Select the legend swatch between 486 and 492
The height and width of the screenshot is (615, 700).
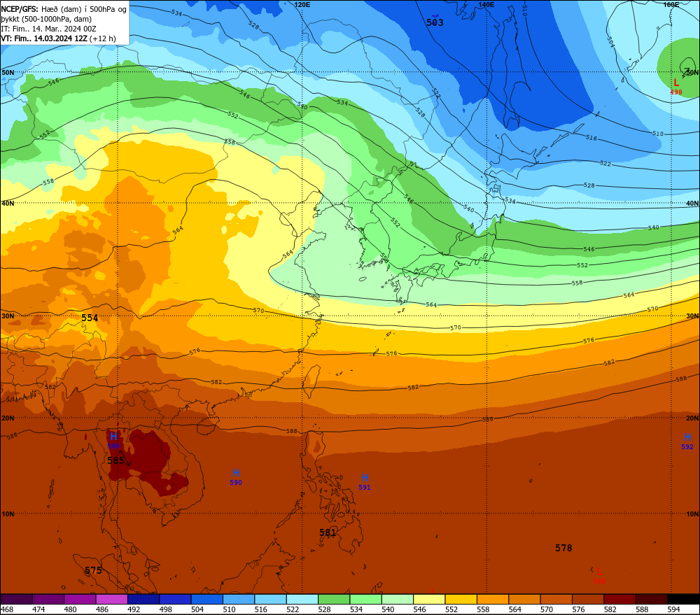pyautogui.click(x=111, y=599)
